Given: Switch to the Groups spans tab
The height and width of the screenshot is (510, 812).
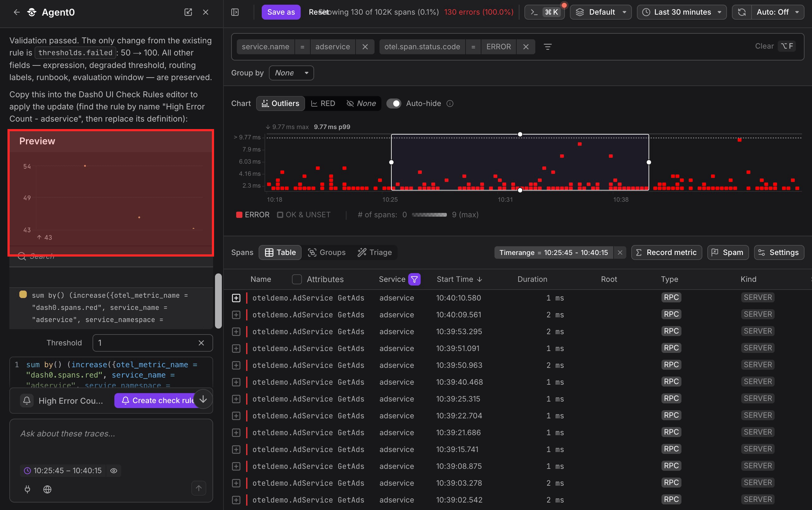Looking at the screenshot, I should [x=327, y=252].
